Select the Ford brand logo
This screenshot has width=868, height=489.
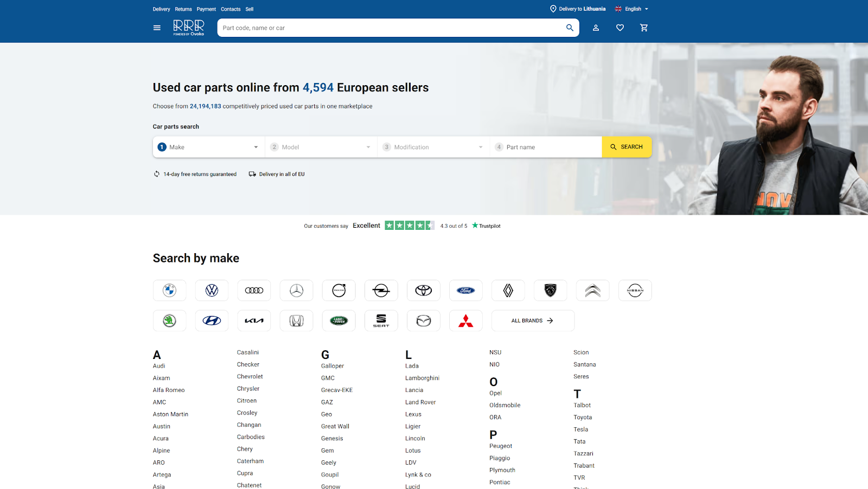pos(466,291)
